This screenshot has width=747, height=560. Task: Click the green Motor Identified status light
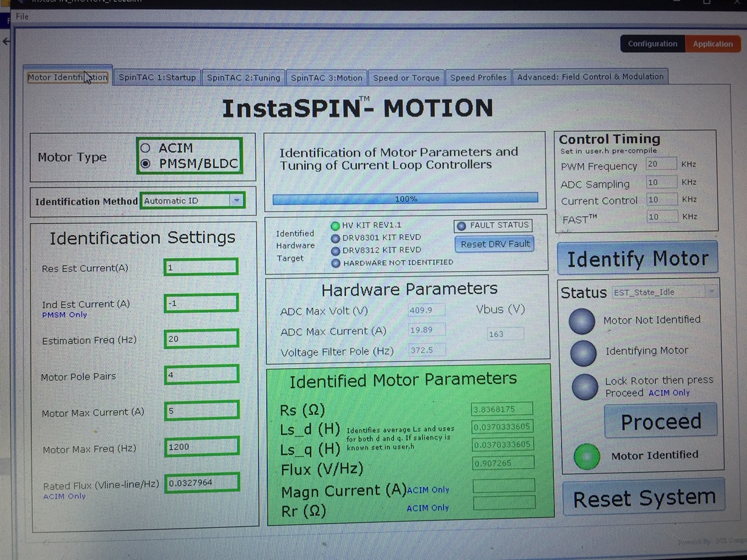pyautogui.click(x=587, y=457)
